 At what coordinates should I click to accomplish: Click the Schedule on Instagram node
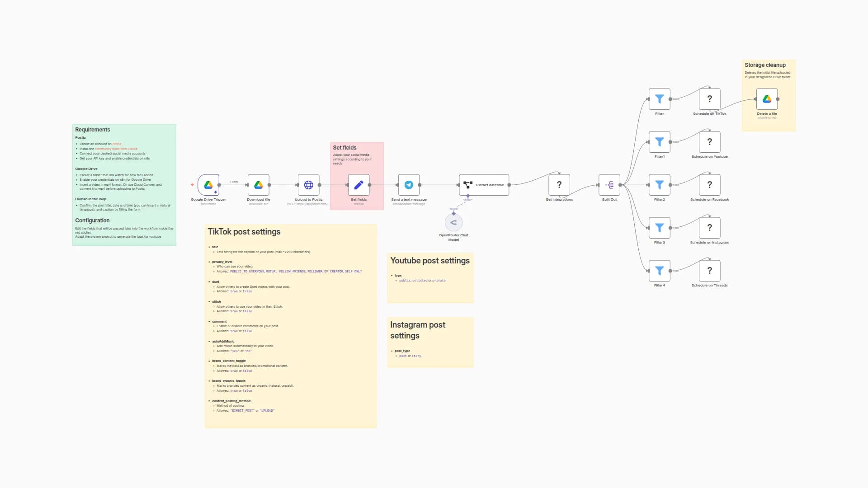709,228
